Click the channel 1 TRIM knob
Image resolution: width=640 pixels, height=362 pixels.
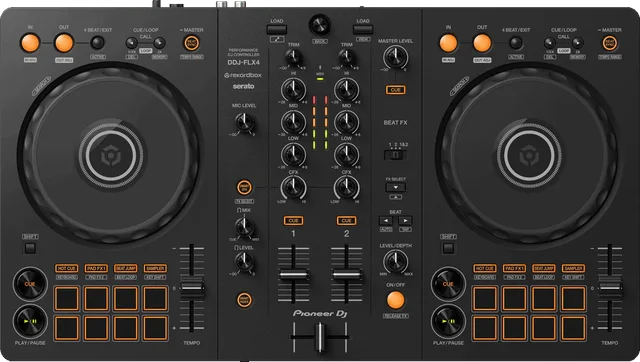293,58
